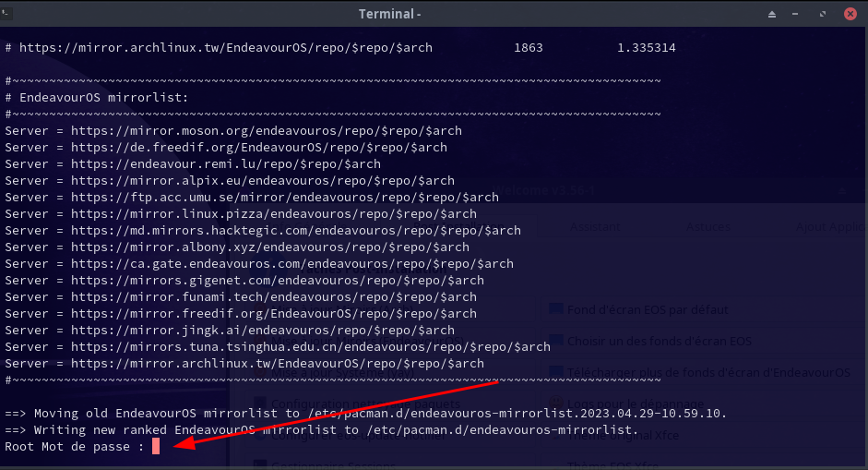The image size is (868, 470).
Task: Focus the Root Mot de passe prompt cursor
Action: 157,446
